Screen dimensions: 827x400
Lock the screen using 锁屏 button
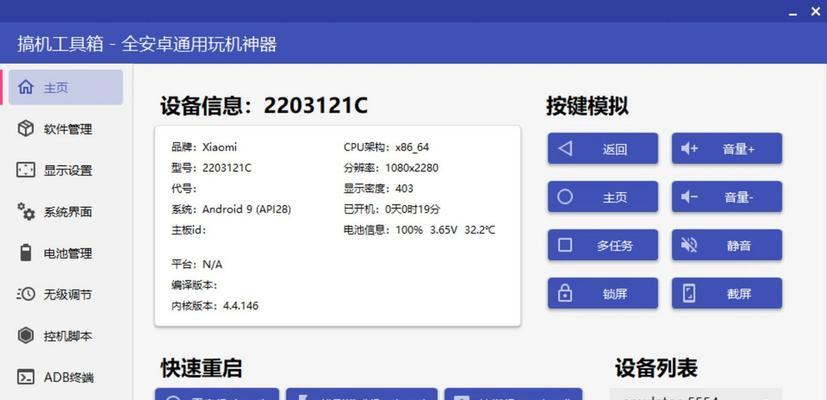pos(603,293)
